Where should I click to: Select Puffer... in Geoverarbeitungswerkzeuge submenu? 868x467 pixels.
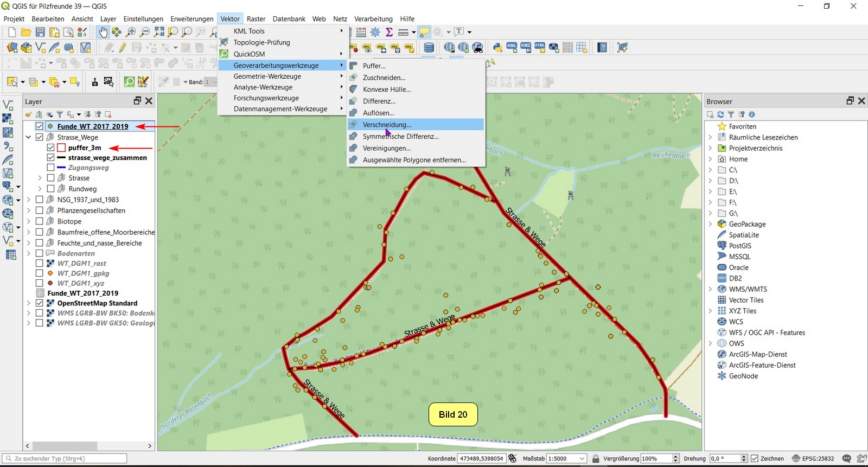[x=374, y=66]
